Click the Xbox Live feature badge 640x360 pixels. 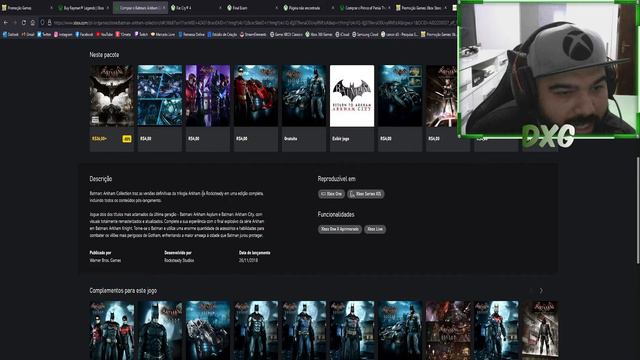pyautogui.click(x=375, y=229)
